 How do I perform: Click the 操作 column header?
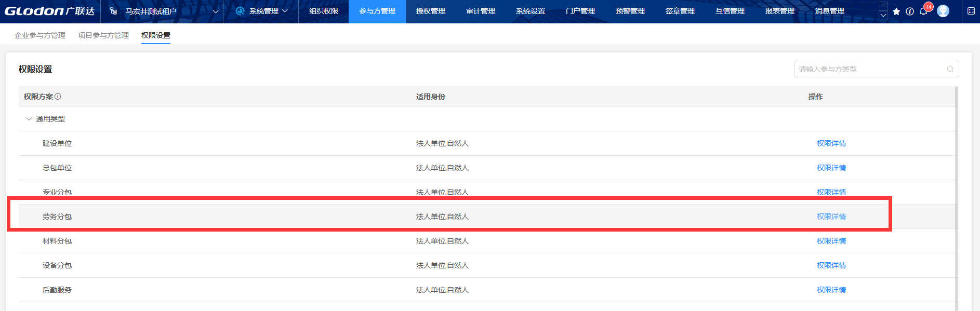point(816,97)
